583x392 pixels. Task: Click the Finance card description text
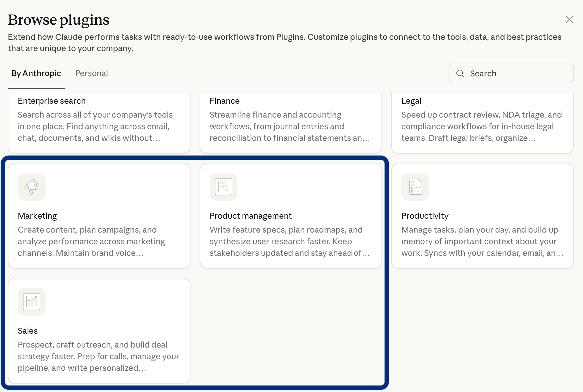(x=289, y=126)
